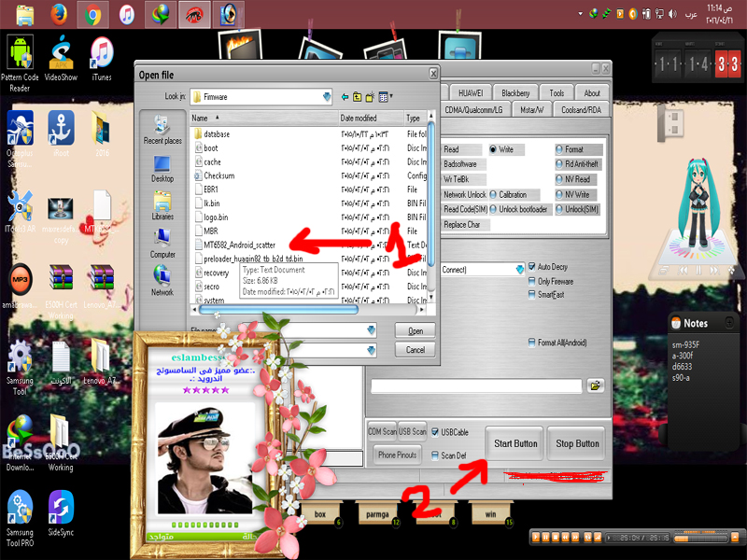
Task: Open the view menu icon in dialog
Action: point(383,97)
